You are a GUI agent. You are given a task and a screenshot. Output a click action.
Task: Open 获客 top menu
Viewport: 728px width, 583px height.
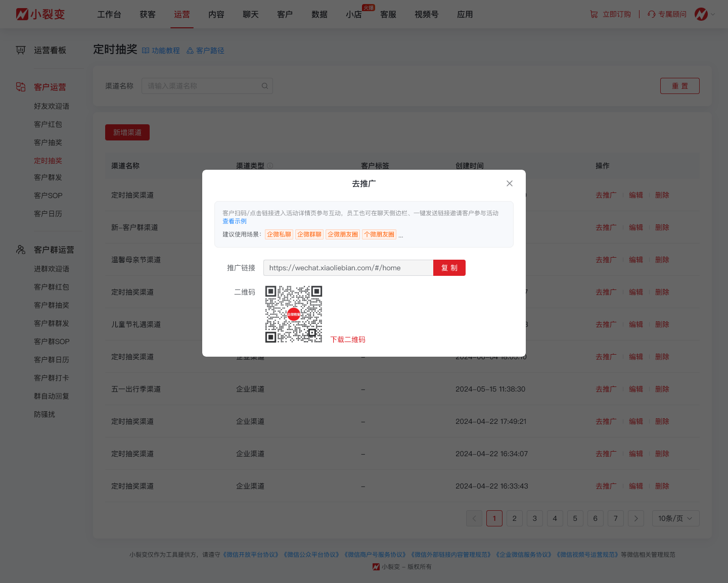tap(148, 15)
